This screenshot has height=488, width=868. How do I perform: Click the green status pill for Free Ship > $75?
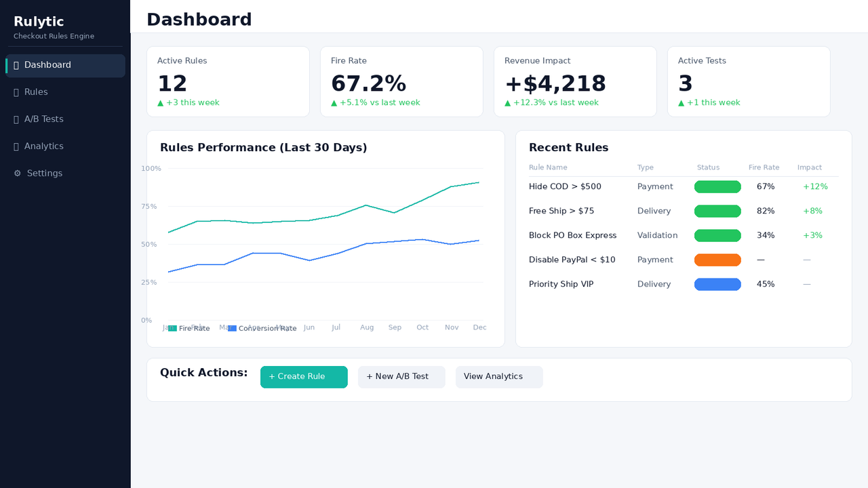click(x=717, y=211)
